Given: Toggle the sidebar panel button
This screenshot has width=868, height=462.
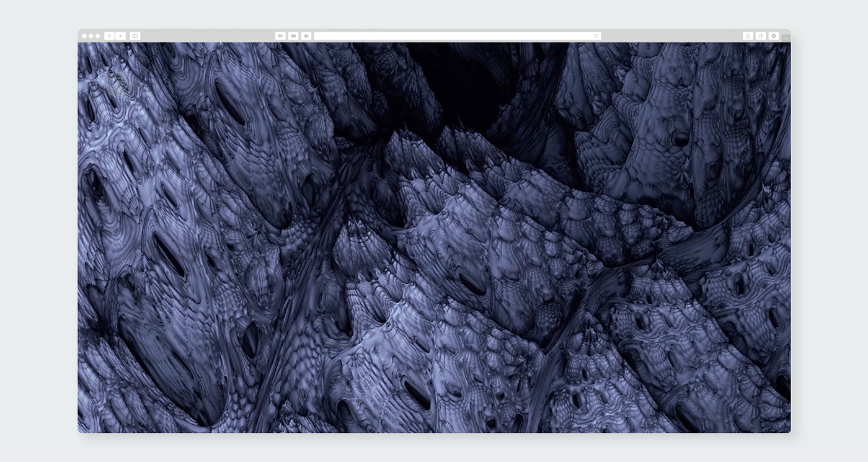Looking at the screenshot, I should click(135, 36).
